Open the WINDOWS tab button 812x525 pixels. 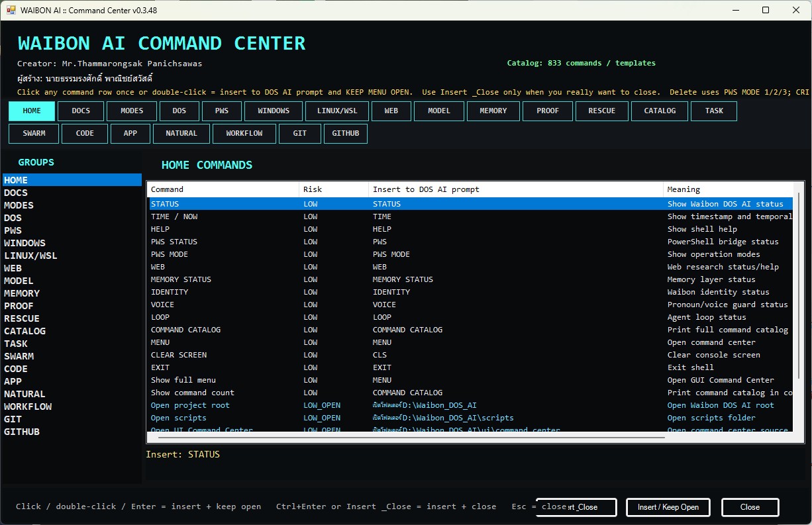(x=274, y=111)
